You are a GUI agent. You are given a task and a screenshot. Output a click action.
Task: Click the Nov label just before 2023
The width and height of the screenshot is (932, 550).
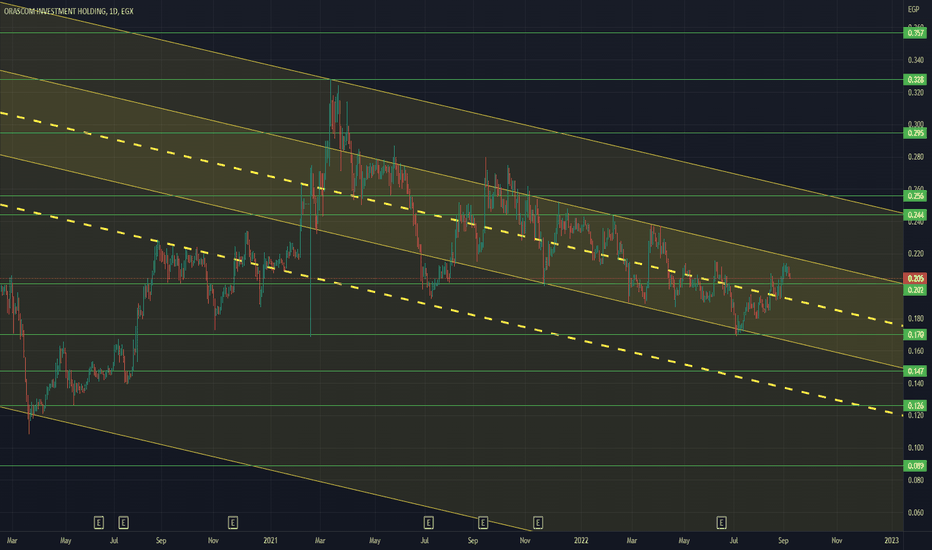[x=836, y=540]
